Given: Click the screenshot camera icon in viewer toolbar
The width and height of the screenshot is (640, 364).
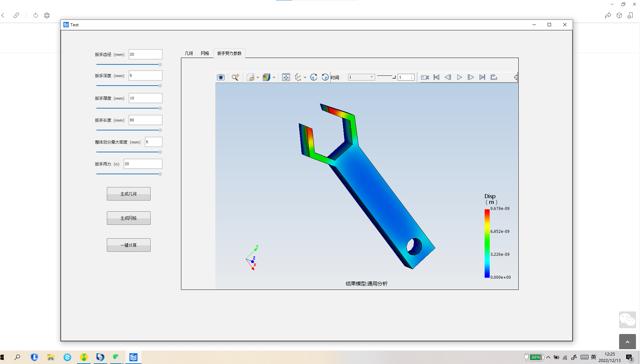Looking at the screenshot, I should [x=221, y=77].
